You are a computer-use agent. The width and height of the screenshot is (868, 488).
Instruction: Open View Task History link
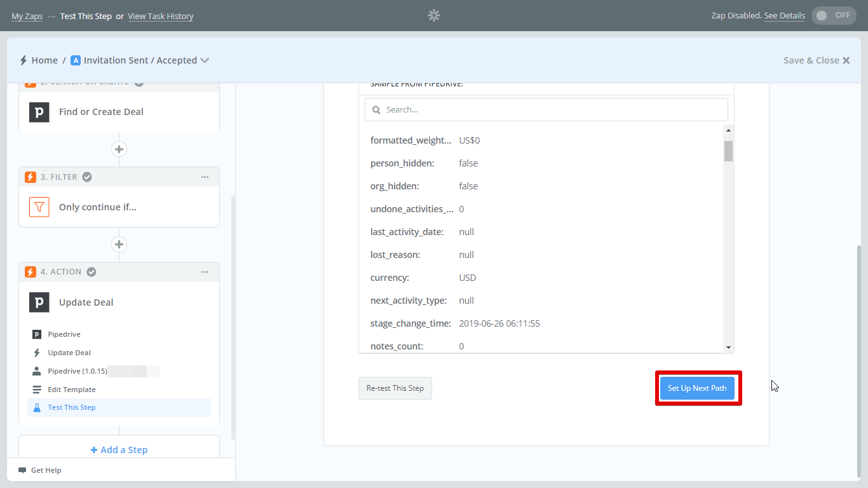(x=161, y=17)
